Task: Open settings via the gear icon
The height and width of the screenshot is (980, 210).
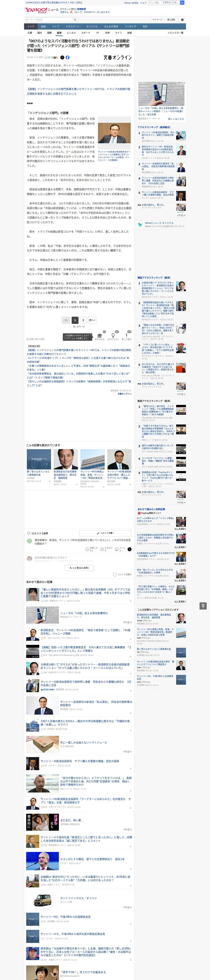Action: tap(182, 19)
